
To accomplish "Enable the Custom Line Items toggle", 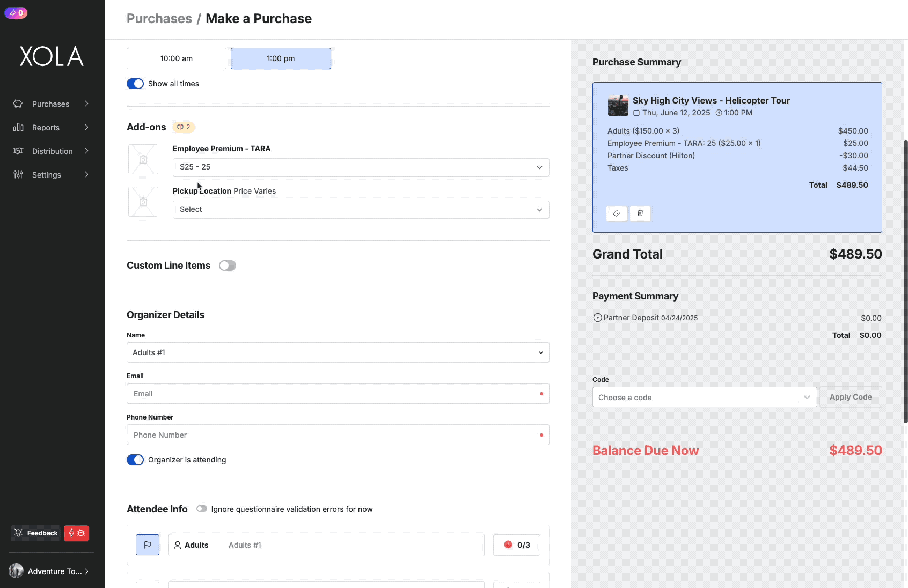I will (x=228, y=266).
